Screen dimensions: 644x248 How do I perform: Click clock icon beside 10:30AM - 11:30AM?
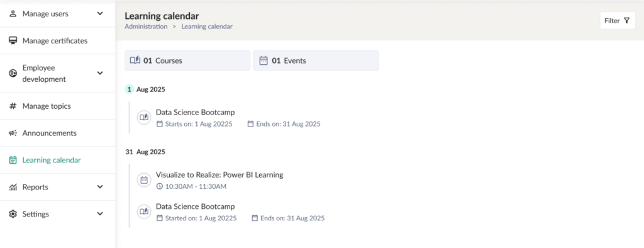click(160, 186)
